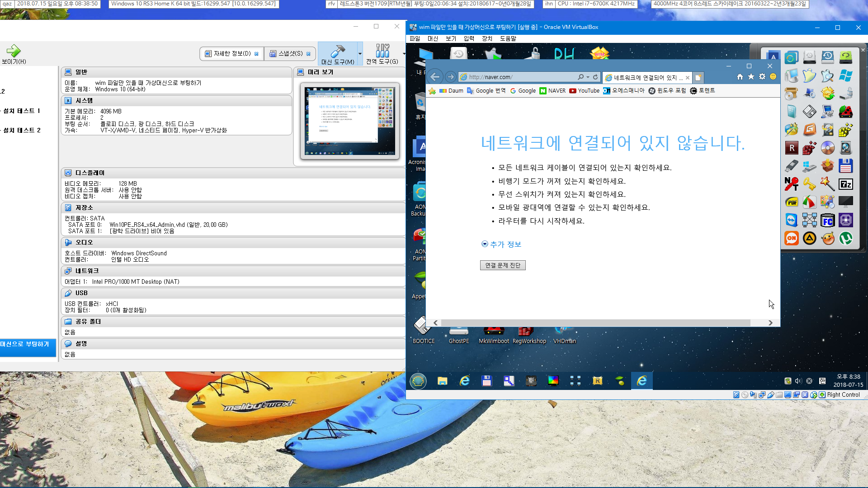The height and width of the screenshot is (488, 868).
Task: Open RegWorkshop desktop shortcut
Action: coord(529,335)
